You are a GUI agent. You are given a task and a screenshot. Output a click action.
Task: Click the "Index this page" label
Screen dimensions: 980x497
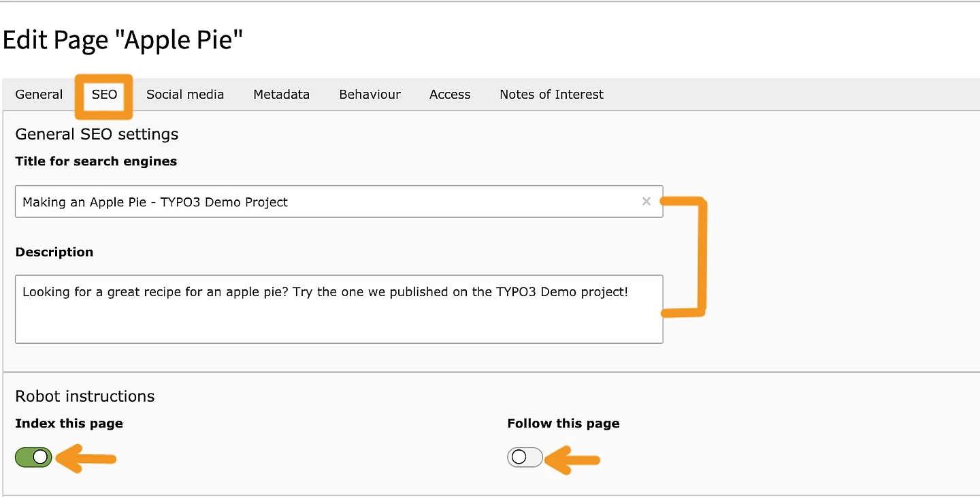69,423
